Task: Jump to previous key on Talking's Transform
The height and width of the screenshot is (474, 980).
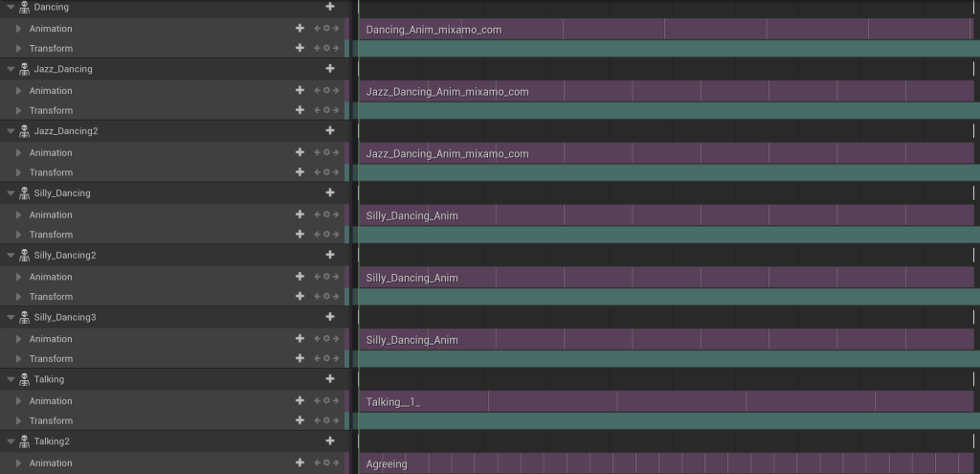Action: pyautogui.click(x=317, y=420)
